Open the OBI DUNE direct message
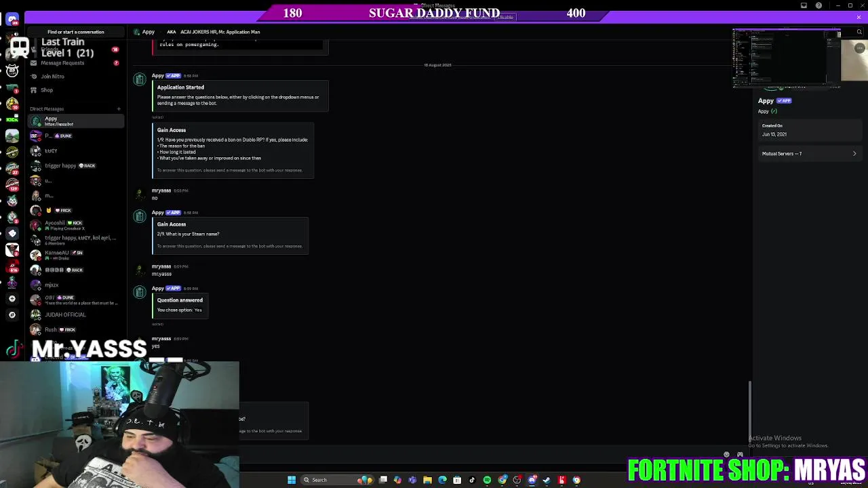This screenshot has width=868, height=488. (x=76, y=300)
